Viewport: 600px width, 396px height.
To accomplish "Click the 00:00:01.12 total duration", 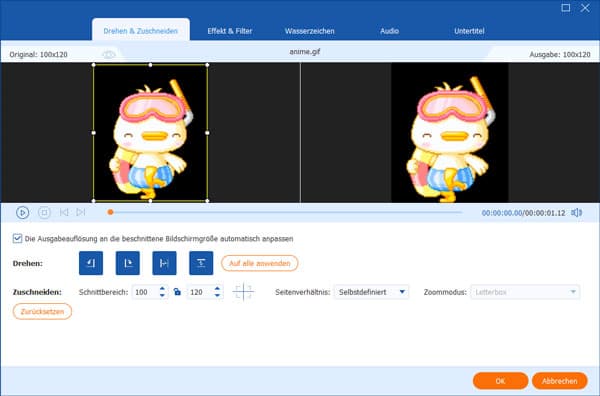I will [545, 213].
